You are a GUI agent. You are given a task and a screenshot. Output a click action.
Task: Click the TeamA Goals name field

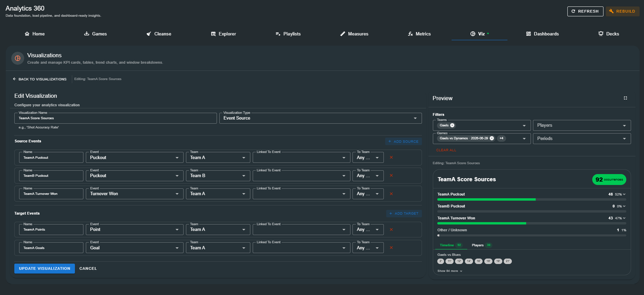pyautogui.click(x=51, y=248)
